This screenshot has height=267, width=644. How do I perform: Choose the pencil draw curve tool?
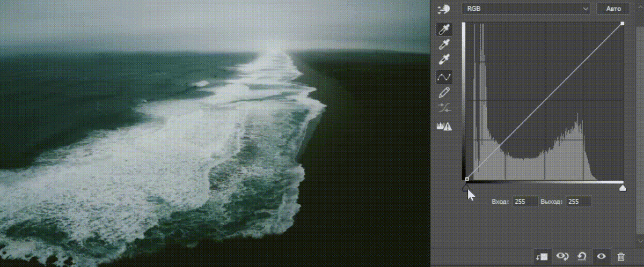tap(444, 93)
